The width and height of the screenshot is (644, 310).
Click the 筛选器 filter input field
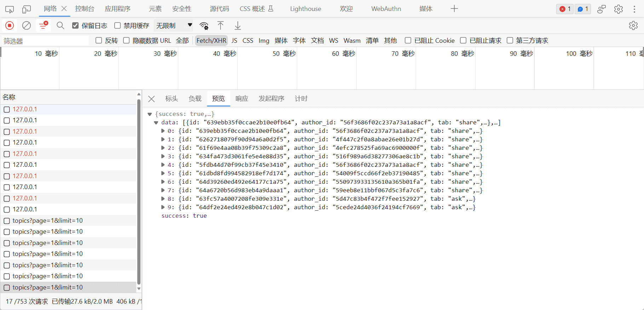coord(45,41)
